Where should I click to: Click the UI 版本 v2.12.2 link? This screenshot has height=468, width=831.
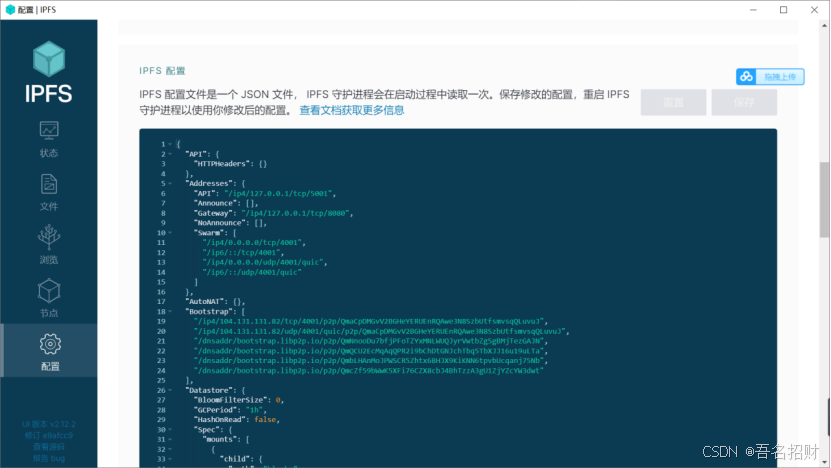[49, 424]
